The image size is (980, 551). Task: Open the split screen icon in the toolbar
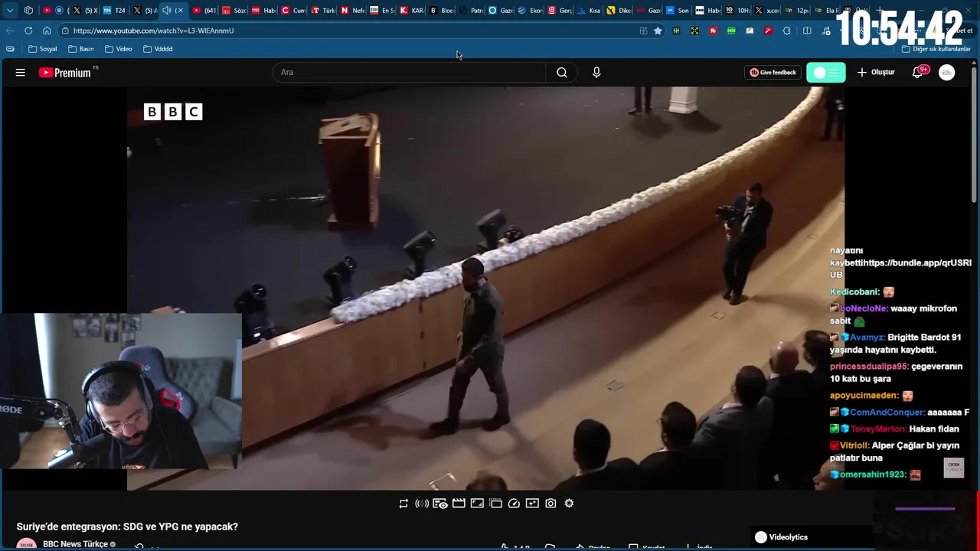(807, 31)
